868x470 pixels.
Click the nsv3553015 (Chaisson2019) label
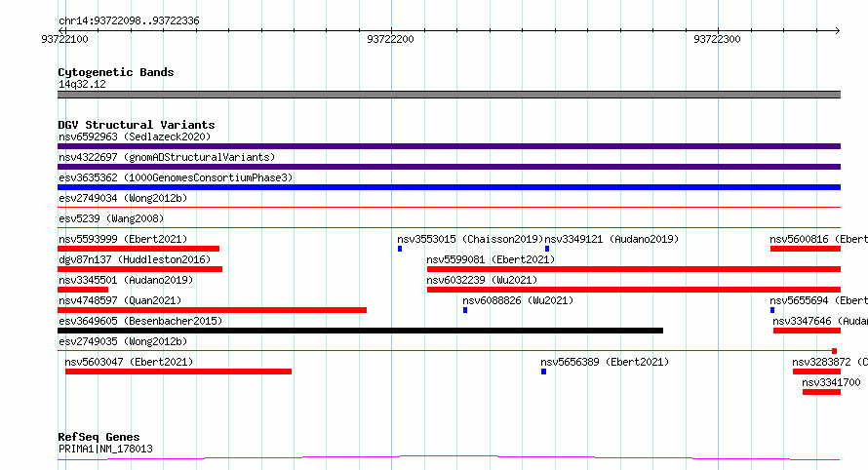coord(470,239)
